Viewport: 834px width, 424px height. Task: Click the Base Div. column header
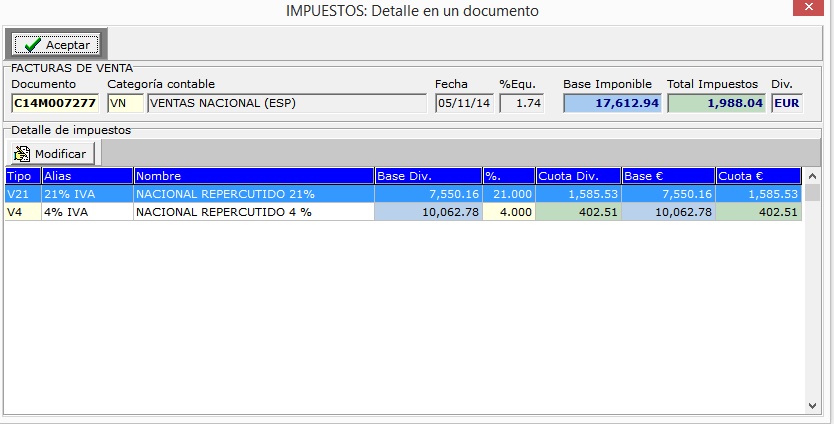pyautogui.click(x=427, y=176)
